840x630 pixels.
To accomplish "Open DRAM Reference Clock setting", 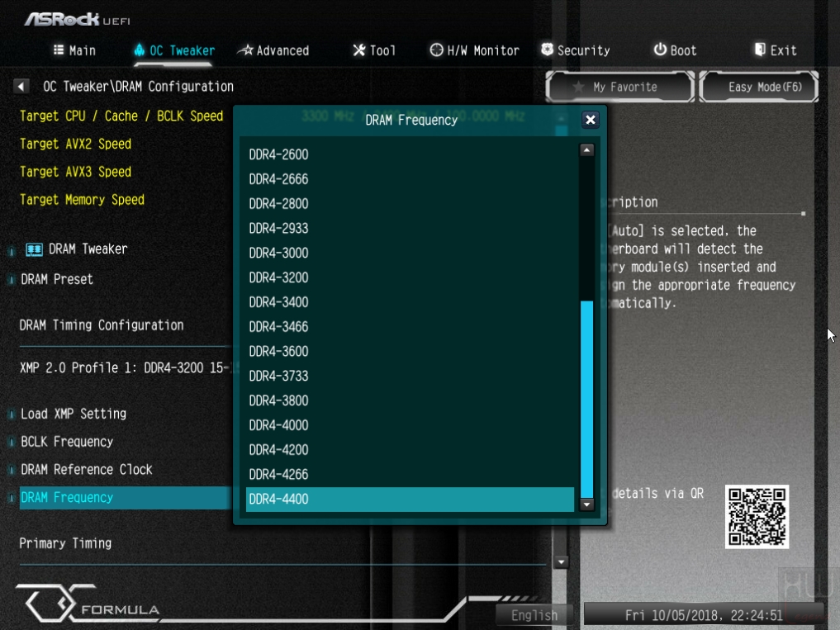I will pos(86,470).
